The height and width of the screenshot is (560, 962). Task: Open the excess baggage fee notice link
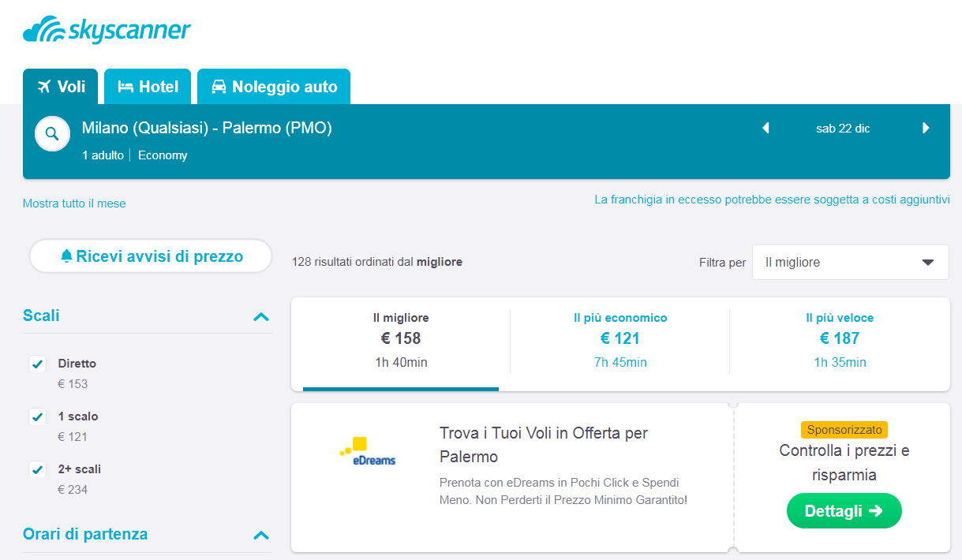pos(772,200)
